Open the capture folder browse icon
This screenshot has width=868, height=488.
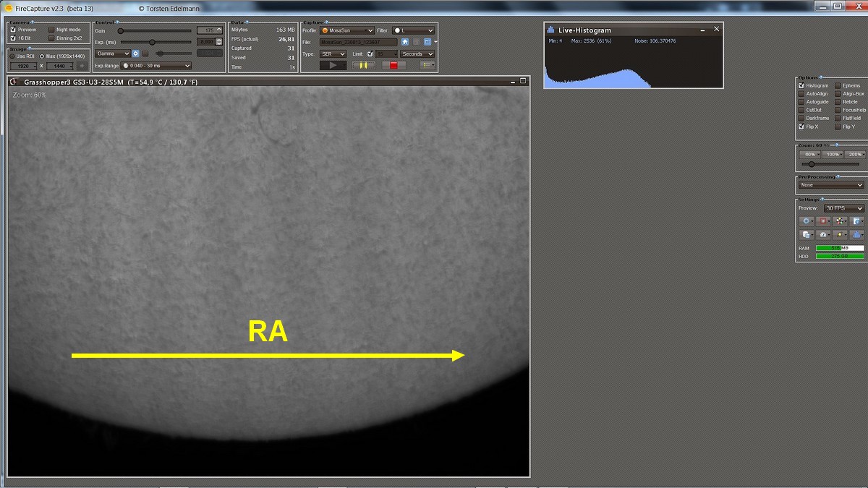[427, 42]
